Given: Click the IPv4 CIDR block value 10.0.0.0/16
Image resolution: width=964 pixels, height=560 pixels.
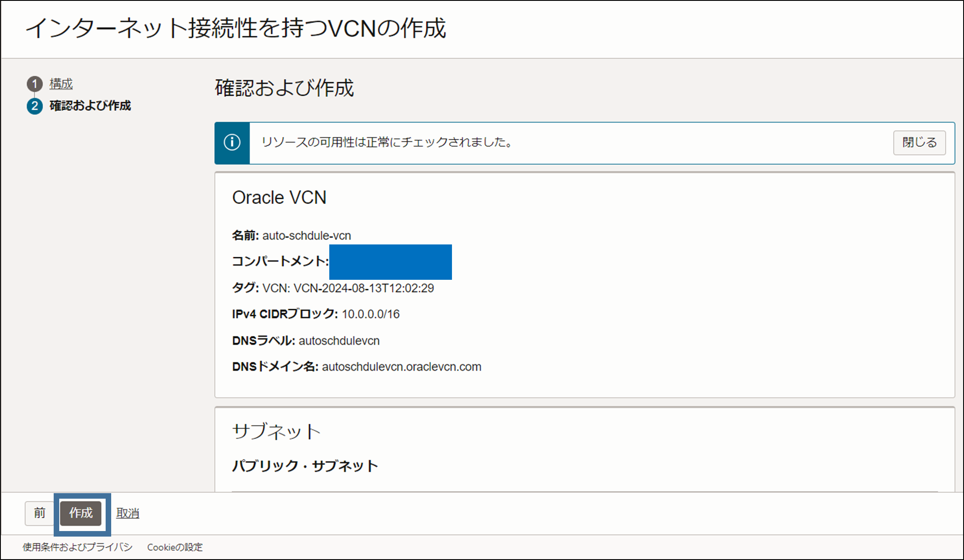Looking at the screenshot, I should 371,314.
